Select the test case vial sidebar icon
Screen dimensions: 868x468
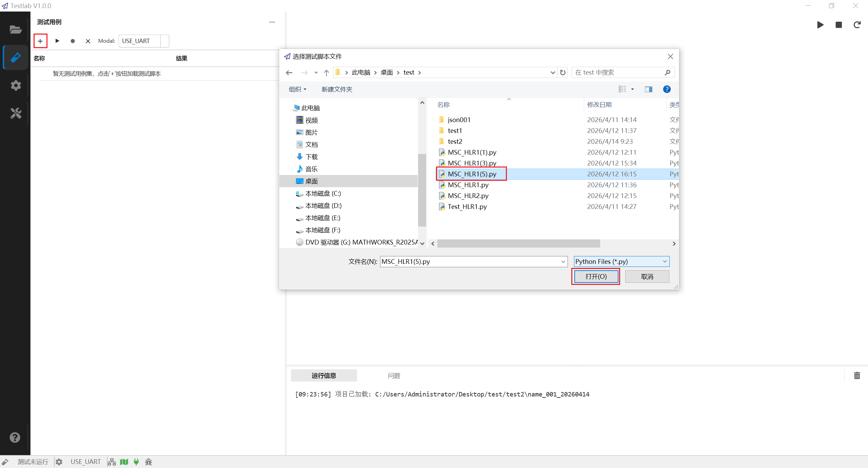(x=16, y=57)
